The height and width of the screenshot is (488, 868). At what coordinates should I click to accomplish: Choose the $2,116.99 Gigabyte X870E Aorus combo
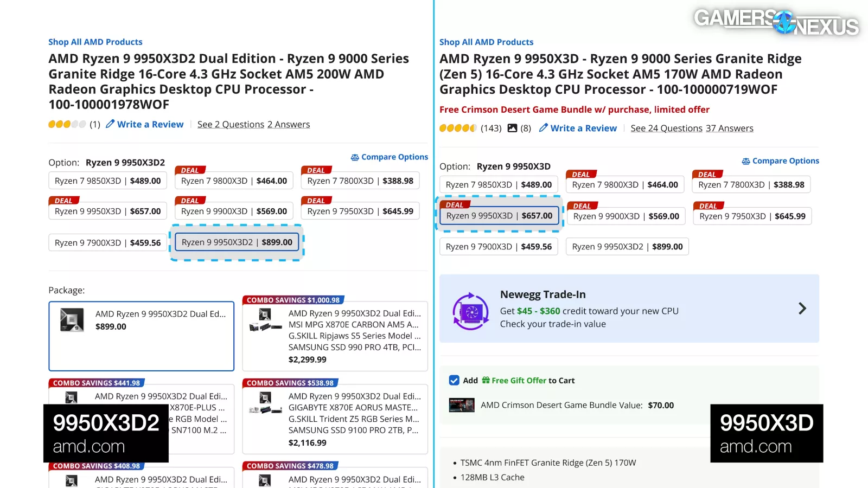[335, 419]
